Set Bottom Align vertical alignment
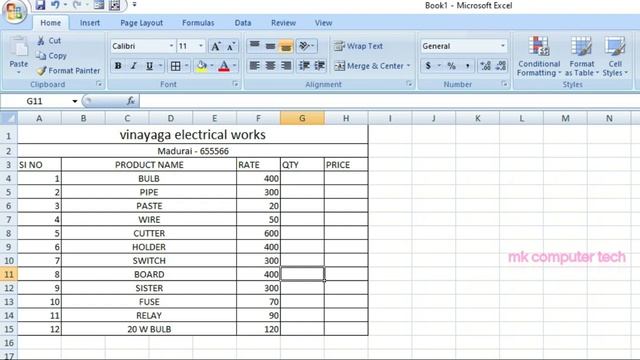This screenshot has height=360, width=640. click(x=286, y=46)
